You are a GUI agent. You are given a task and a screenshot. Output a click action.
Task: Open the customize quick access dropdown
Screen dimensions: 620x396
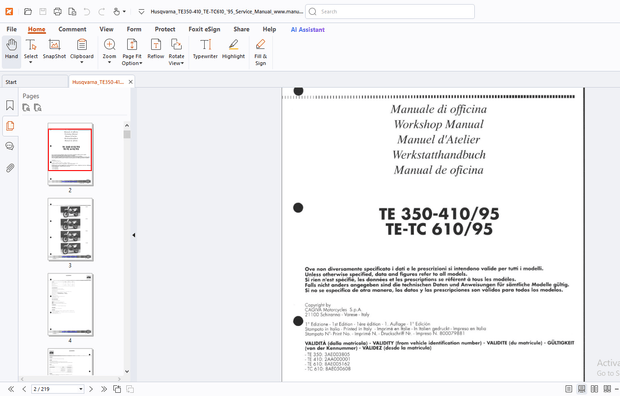pos(141,11)
